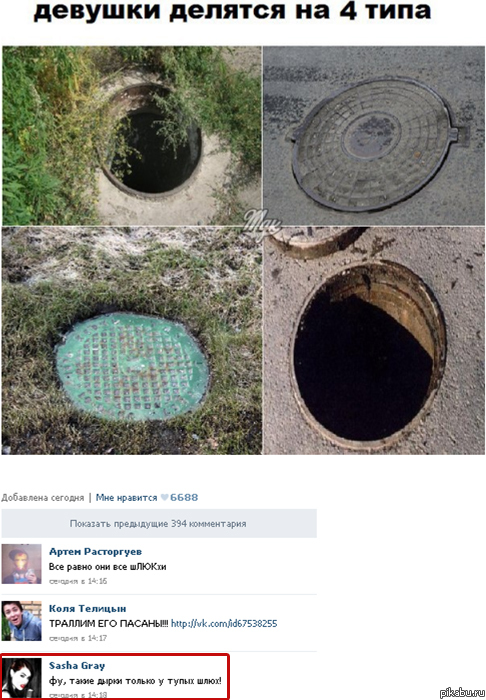Follow the vk.com/id67538255 hyperlink
The image size is (486, 700).
click(224, 623)
